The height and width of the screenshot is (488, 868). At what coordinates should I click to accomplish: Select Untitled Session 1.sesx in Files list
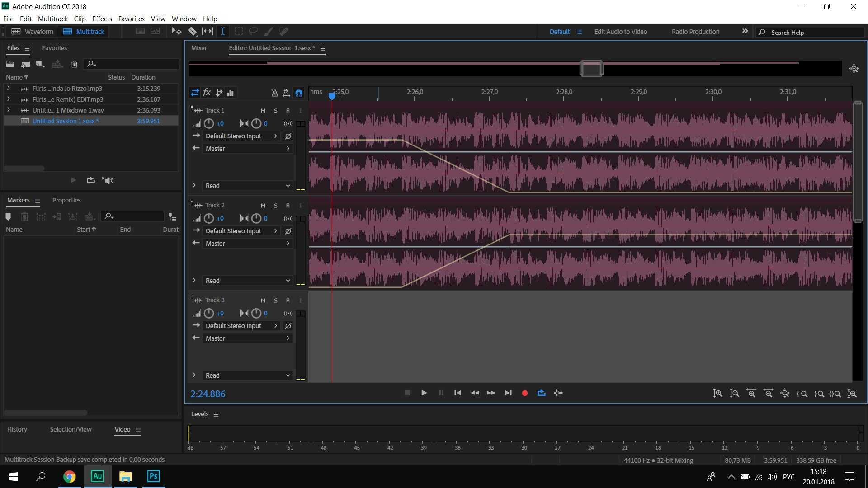click(91, 121)
